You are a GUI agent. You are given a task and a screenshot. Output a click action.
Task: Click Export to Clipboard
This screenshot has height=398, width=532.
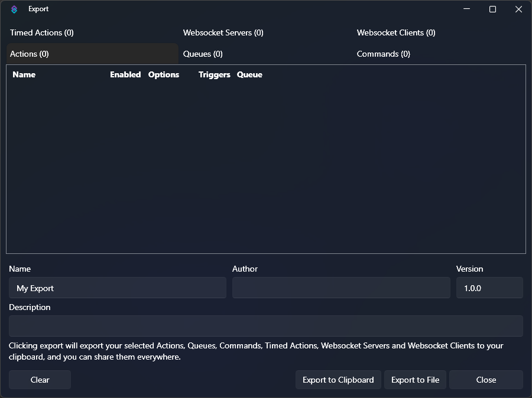pyautogui.click(x=338, y=380)
